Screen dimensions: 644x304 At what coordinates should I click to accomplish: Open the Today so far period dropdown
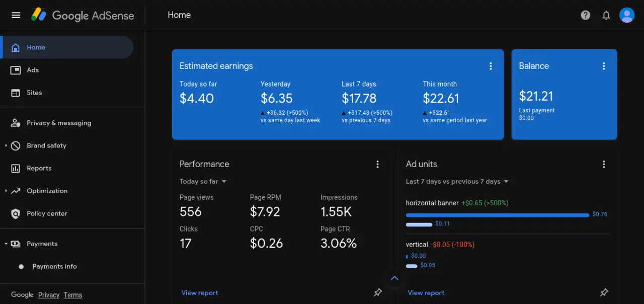click(x=203, y=181)
